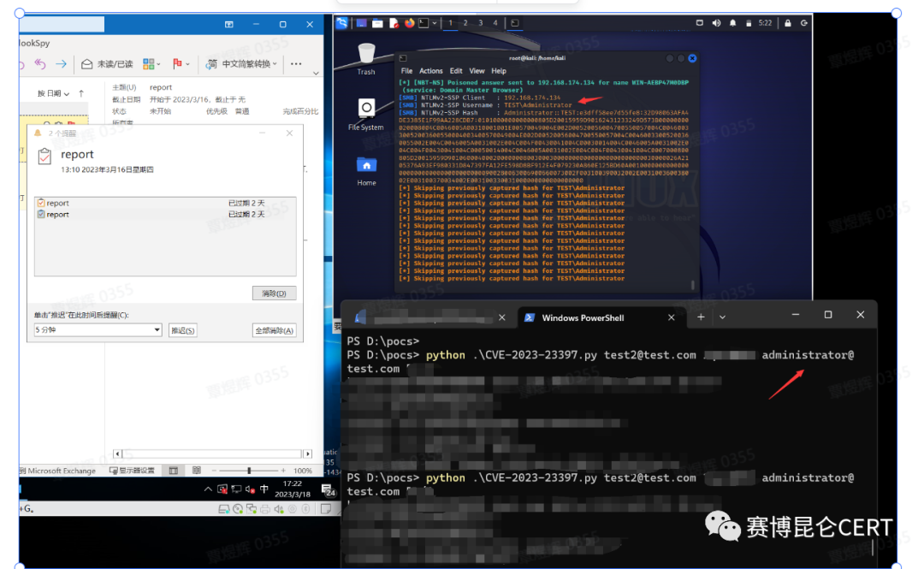Open Kali log out power icon
The height and width of the screenshot is (569, 924).
(x=803, y=23)
